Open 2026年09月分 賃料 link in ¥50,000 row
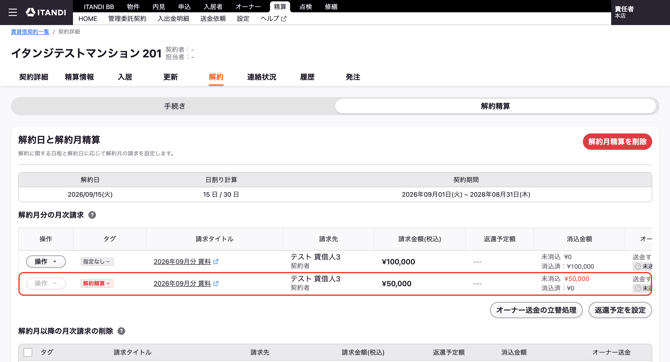This screenshot has width=670, height=362. click(x=182, y=283)
